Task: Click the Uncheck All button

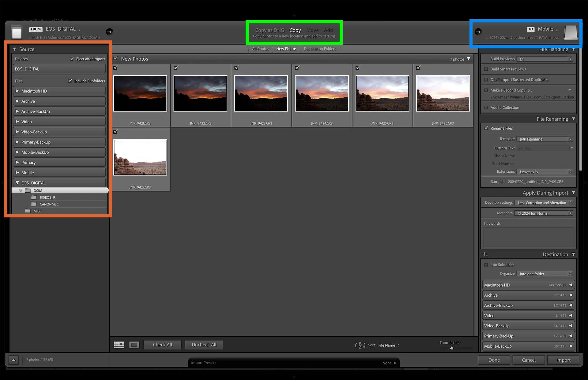Action: coord(204,345)
